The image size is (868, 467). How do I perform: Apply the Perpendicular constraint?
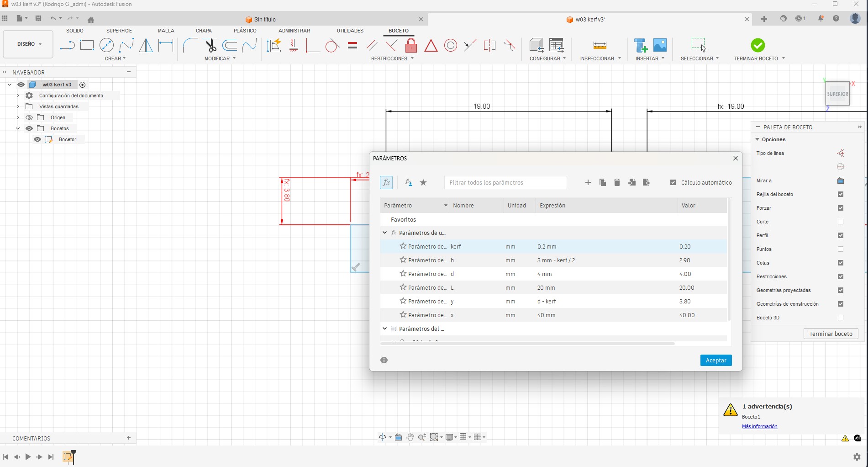pyautogui.click(x=391, y=45)
